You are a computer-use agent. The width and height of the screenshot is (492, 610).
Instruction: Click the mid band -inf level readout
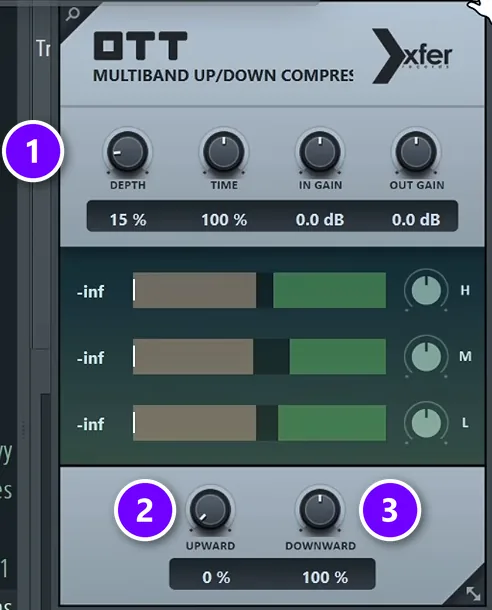pos(91,358)
